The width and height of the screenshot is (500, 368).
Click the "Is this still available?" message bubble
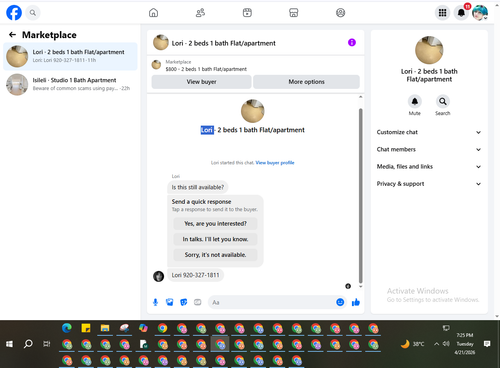point(198,187)
